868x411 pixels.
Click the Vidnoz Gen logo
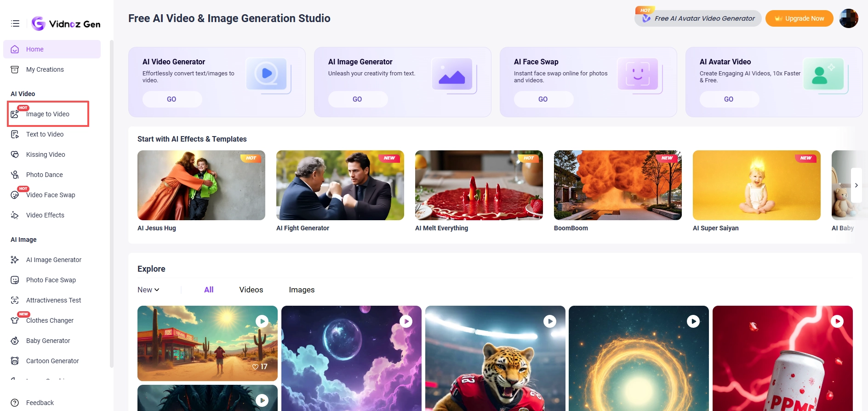click(66, 23)
